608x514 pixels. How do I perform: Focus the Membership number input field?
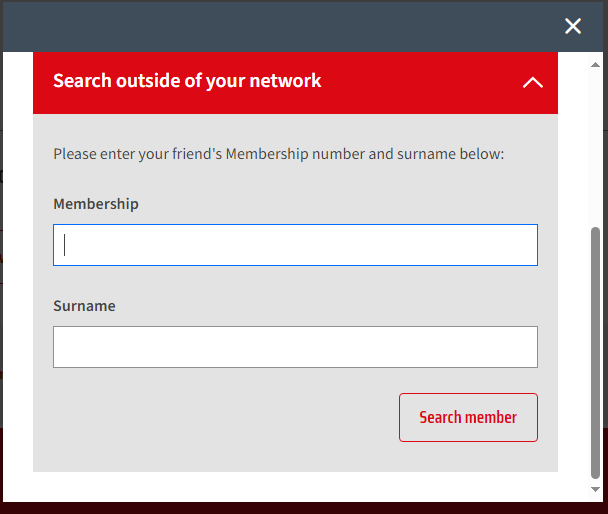pos(295,245)
